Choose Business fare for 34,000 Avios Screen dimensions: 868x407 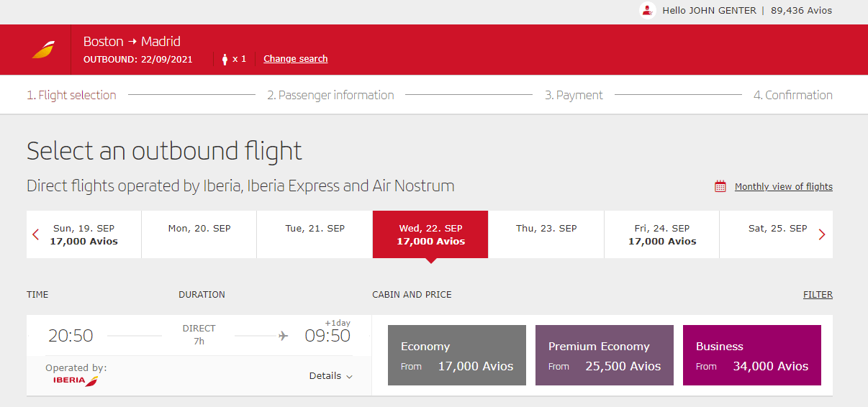pos(751,355)
